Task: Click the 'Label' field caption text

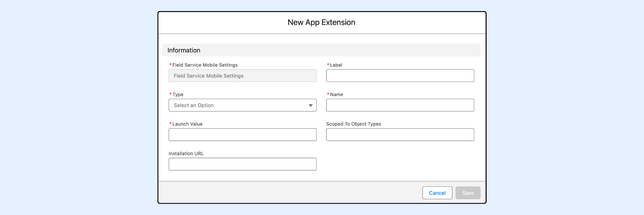Action: tap(336, 65)
